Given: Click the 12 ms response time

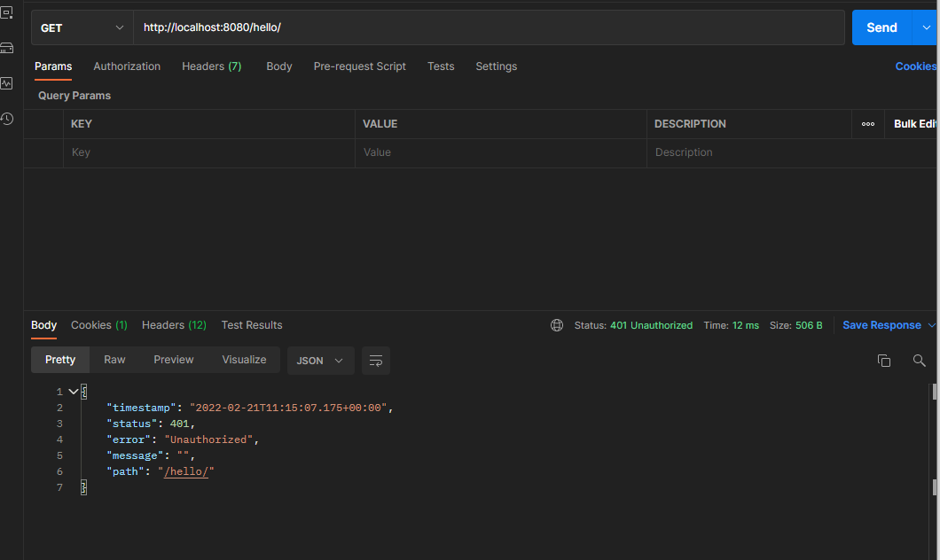Looking at the screenshot, I should click(745, 325).
